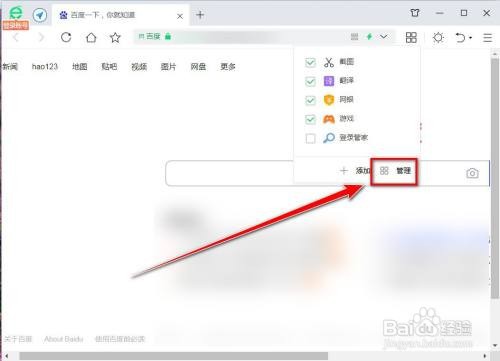Screen dimensions: 500x361
Task: Uncheck the 翻译 translate checkbox
Action: (310, 81)
